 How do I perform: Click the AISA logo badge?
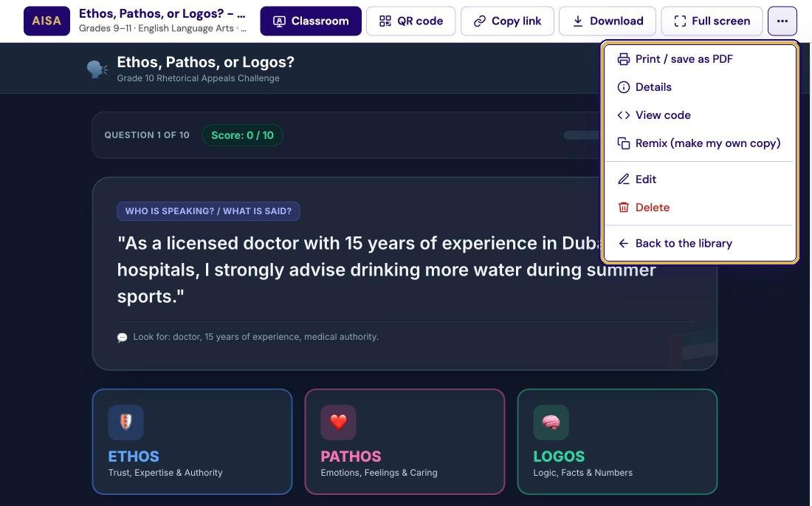(47, 21)
